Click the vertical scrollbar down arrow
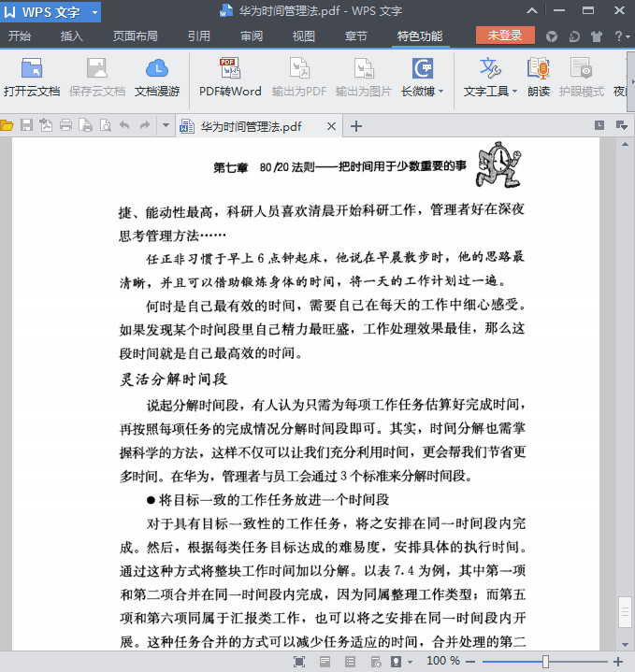Viewport: 635px width, 672px height. [x=625, y=645]
